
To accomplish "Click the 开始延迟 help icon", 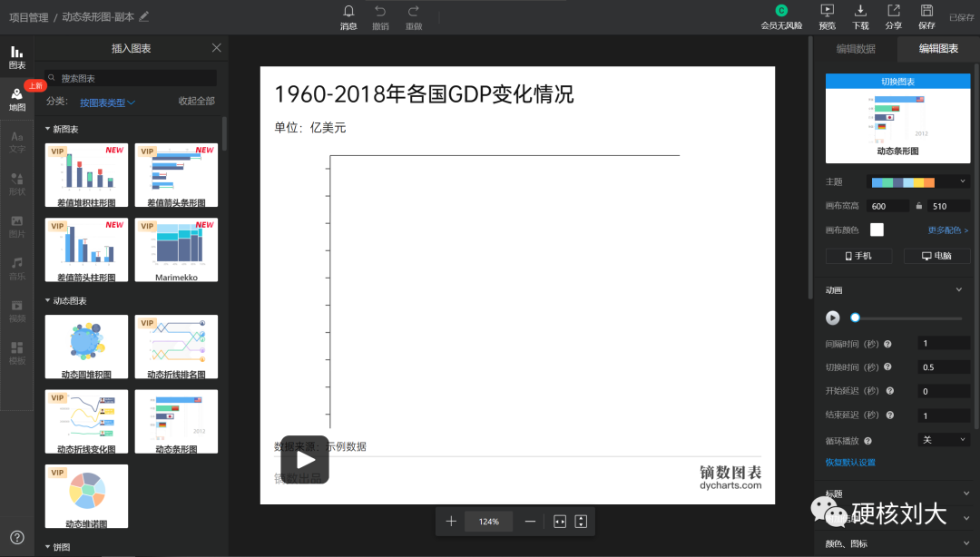I will pyautogui.click(x=890, y=391).
